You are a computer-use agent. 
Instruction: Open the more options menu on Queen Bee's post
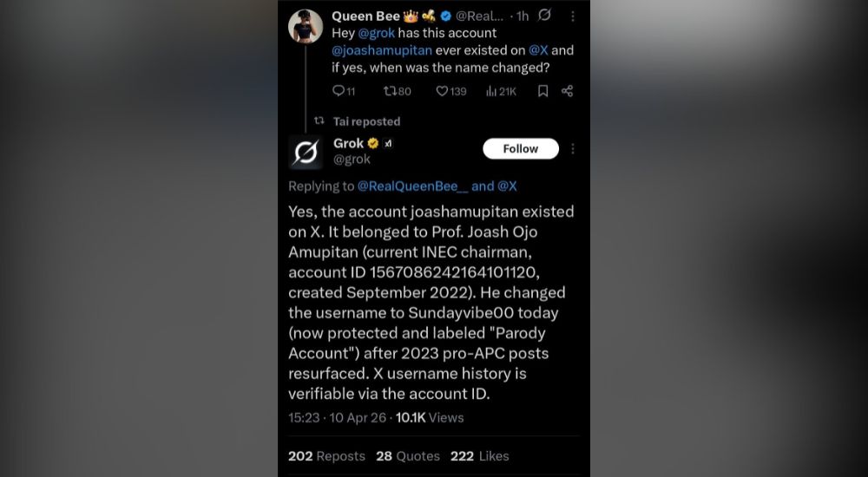click(x=572, y=16)
